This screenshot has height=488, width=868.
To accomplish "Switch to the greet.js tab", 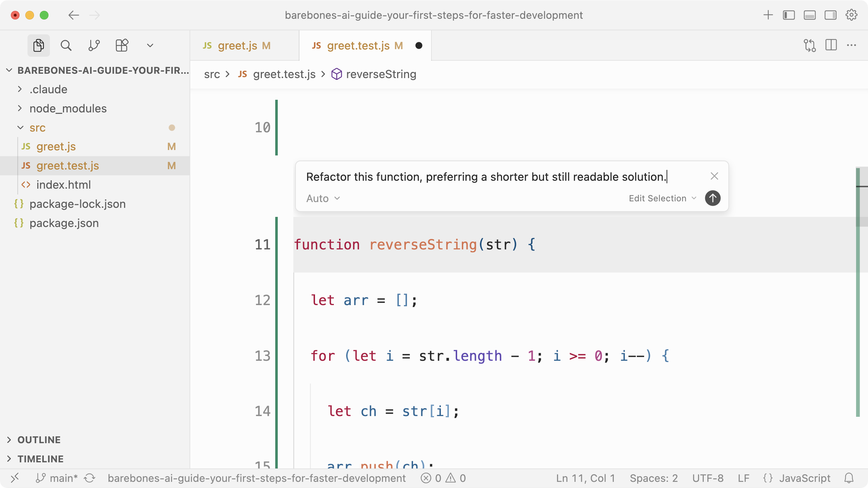I will 238,46.
